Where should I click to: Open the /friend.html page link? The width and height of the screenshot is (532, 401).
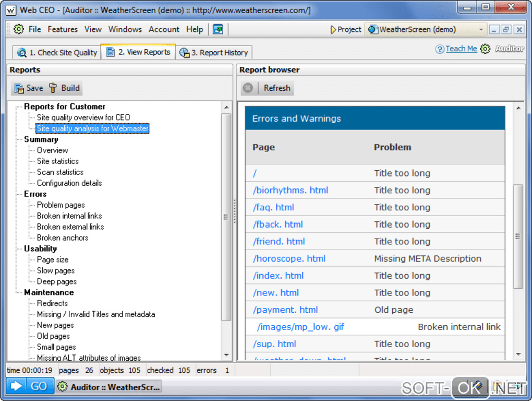pyautogui.click(x=279, y=241)
